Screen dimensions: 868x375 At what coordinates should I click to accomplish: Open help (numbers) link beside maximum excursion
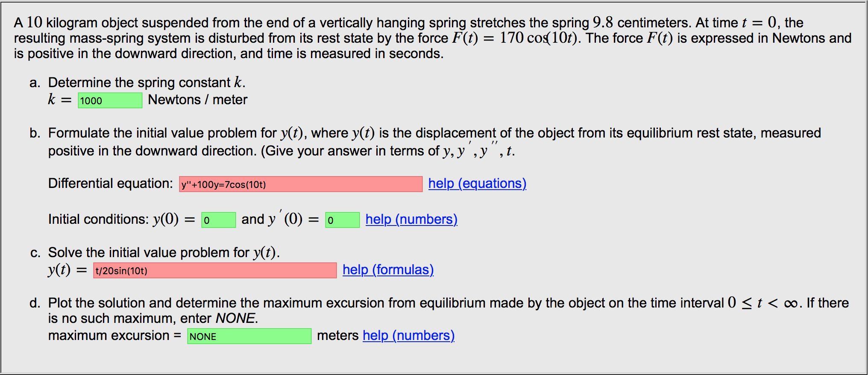pos(408,335)
